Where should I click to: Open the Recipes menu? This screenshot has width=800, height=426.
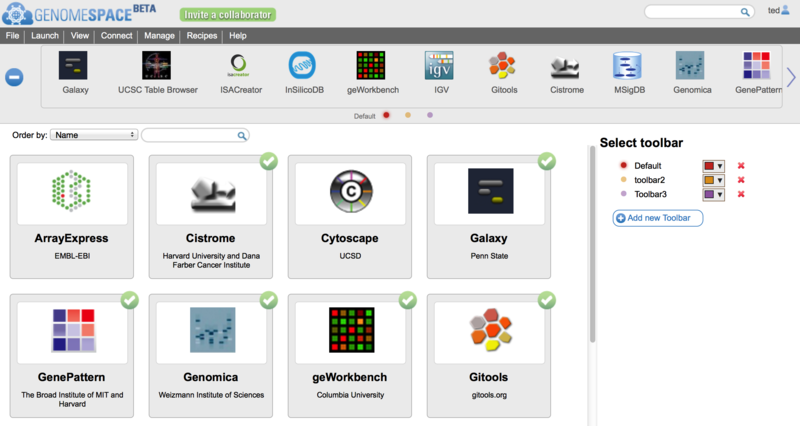(202, 35)
